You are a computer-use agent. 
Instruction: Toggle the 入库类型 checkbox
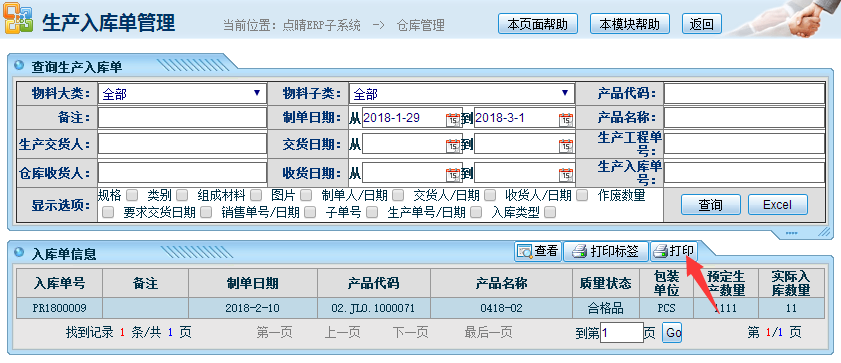click(549, 212)
